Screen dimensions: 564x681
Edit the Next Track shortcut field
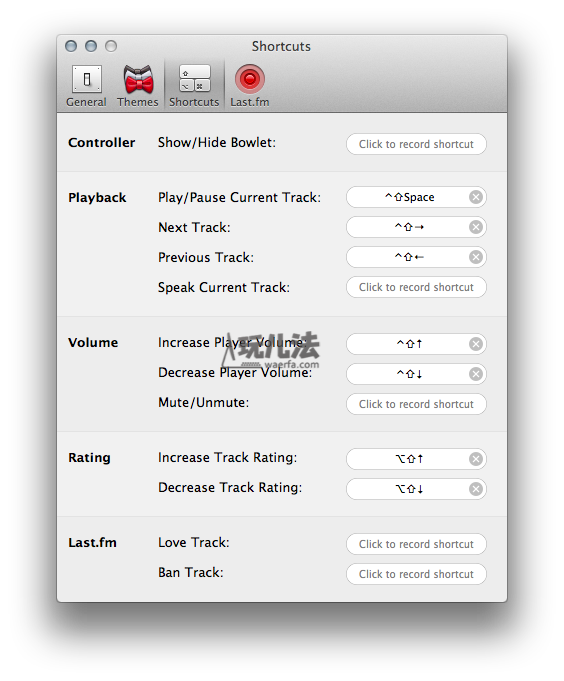click(408, 227)
